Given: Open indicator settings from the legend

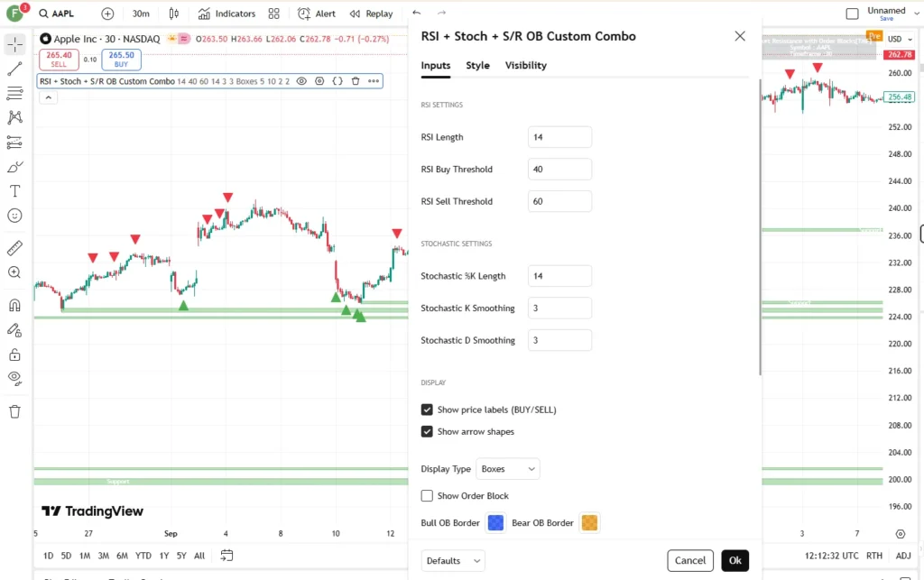Looking at the screenshot, I should pos(319,81).
